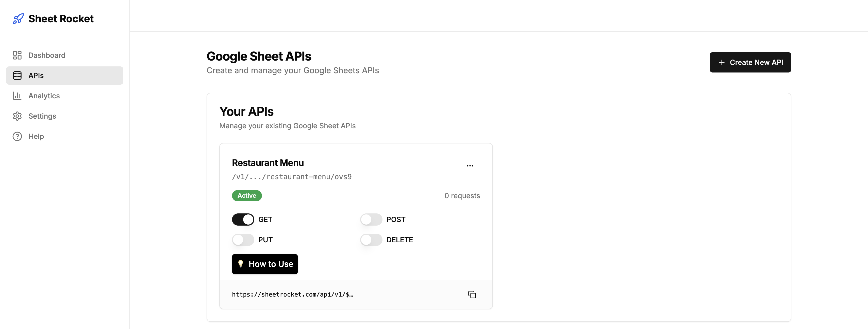This screenshot has width=868, height=329.
Task: Click the plus icon on Create New API
Action: click(x=721, y=62)
